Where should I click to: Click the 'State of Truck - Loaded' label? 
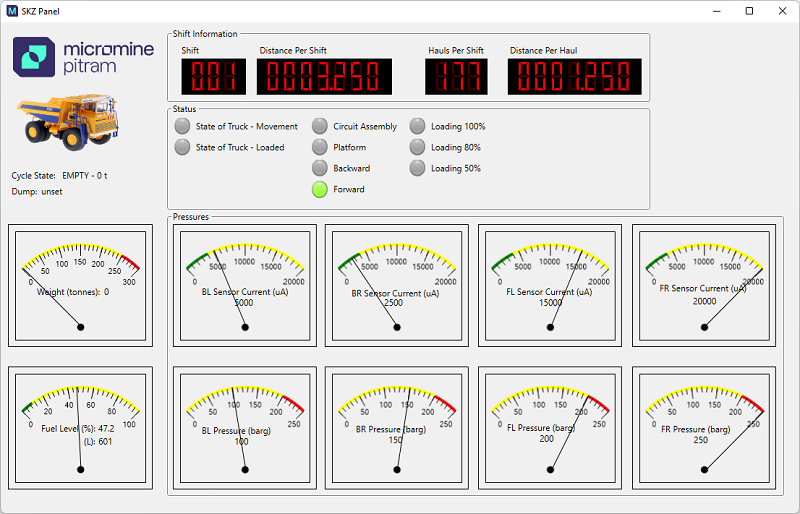click(x=240, y=148)
